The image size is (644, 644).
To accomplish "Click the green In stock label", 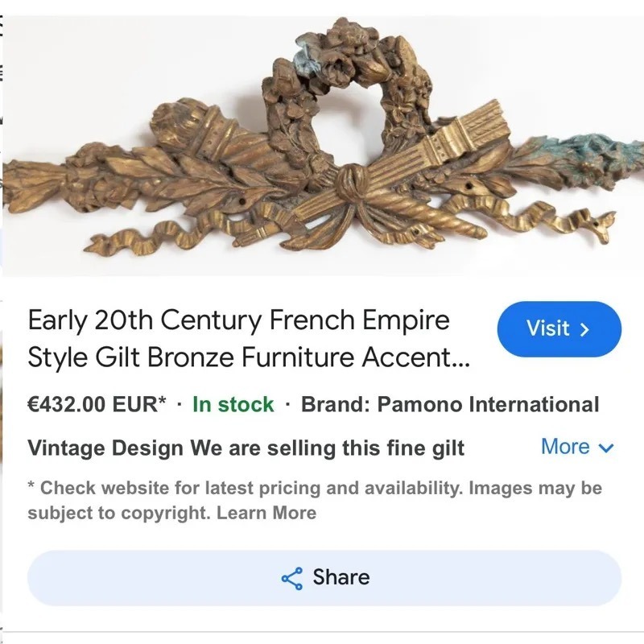I will [x=233, y=404].
